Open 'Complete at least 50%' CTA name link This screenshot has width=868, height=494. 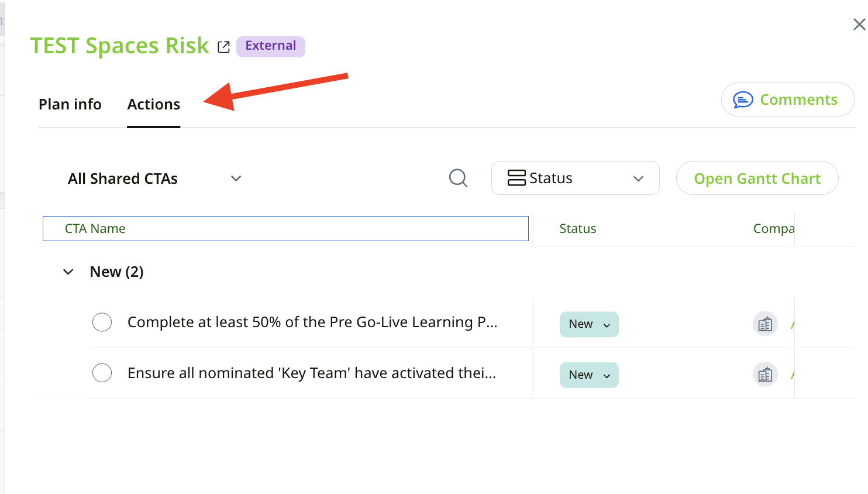(x=312, y=323)
